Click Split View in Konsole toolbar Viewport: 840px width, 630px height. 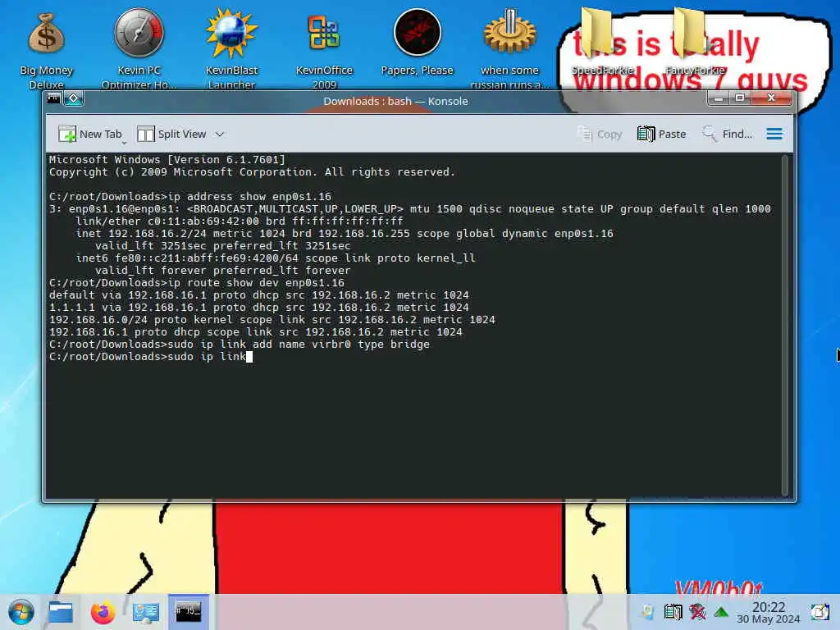point(172,134)
